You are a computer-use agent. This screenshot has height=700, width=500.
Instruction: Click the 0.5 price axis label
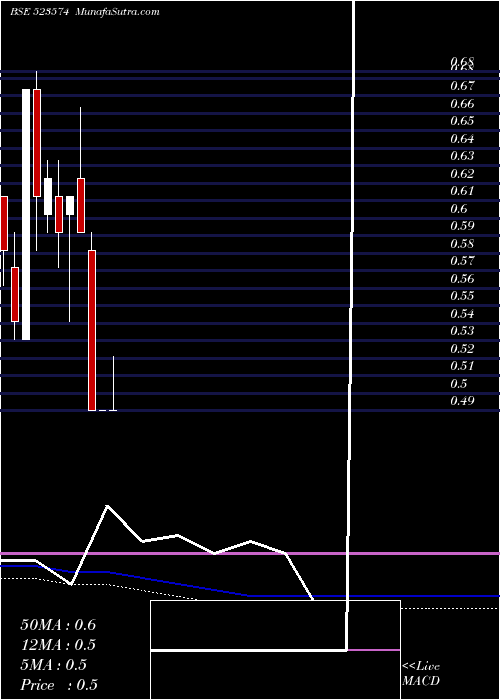[459, 383]
